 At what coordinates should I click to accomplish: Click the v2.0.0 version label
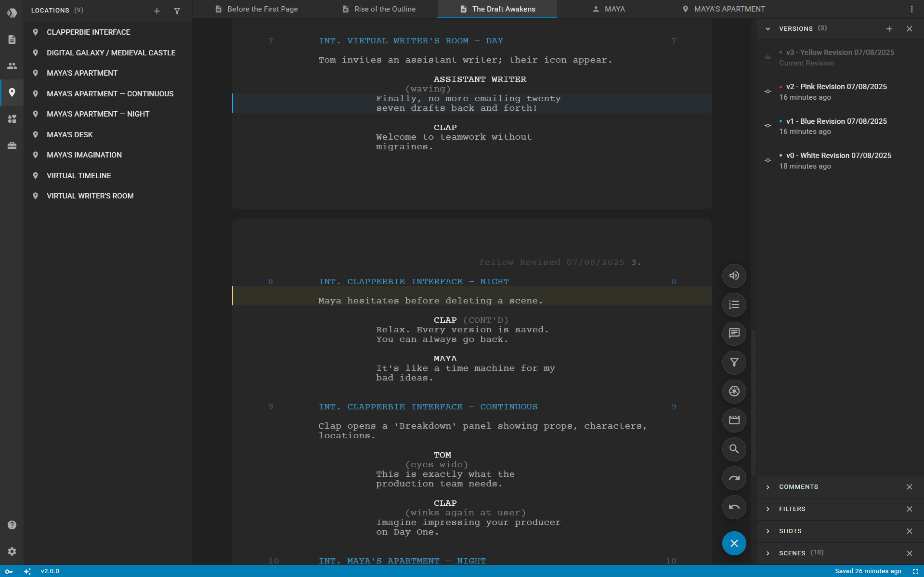tap(50, 571)
